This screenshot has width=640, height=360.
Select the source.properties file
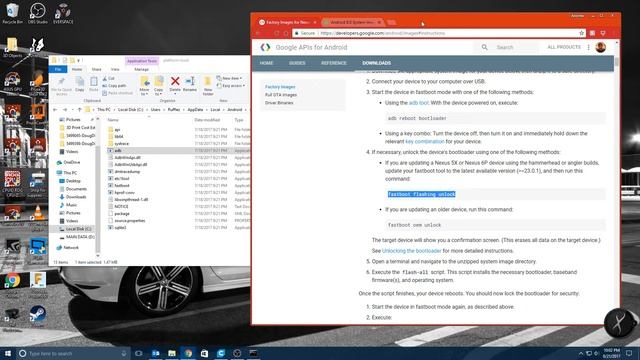[x=130, y=221]
